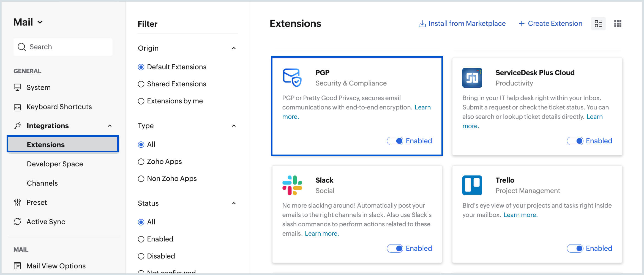Switch to grid view layout
The height and width of the screenshot is (275, 644).
618,24
